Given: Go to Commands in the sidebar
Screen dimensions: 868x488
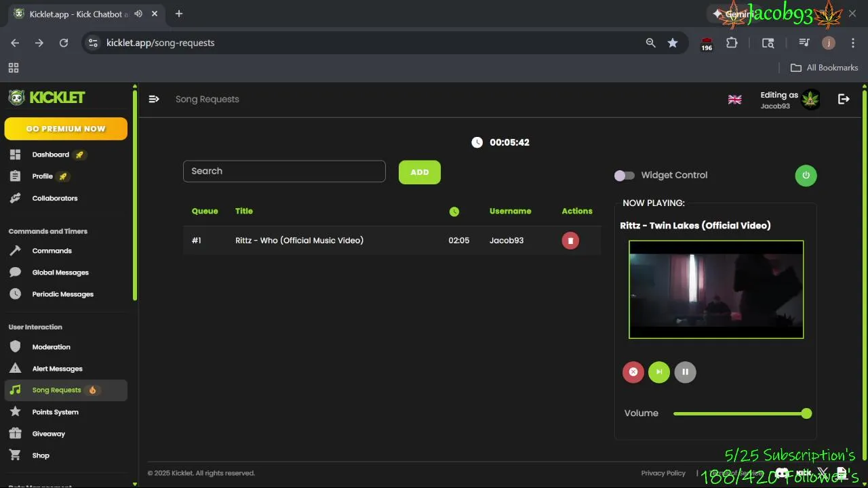Looking at the screenshot, I should click(52, 251).
